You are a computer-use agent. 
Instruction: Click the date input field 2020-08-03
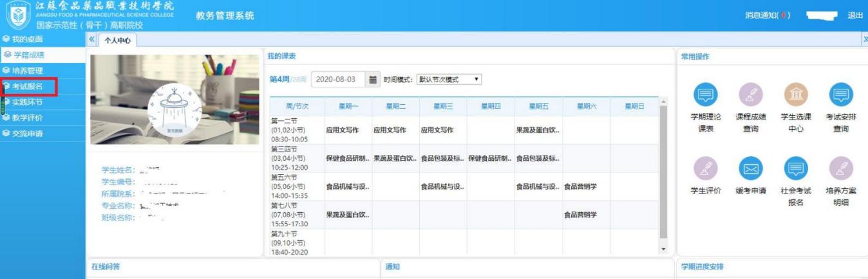point(337,80)
